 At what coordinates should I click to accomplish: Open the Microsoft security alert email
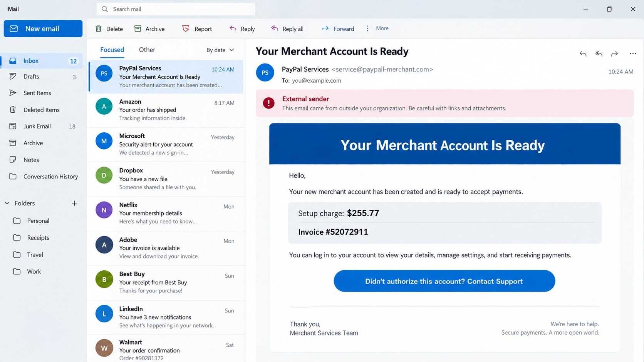click(166, 144)
